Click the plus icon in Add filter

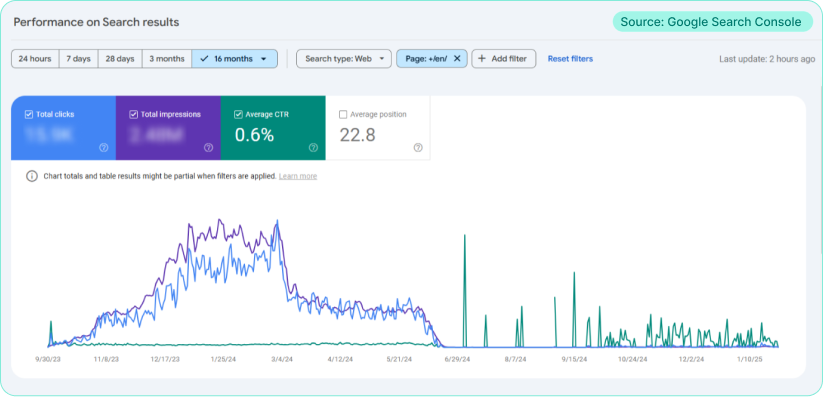(x=482, y=59)
